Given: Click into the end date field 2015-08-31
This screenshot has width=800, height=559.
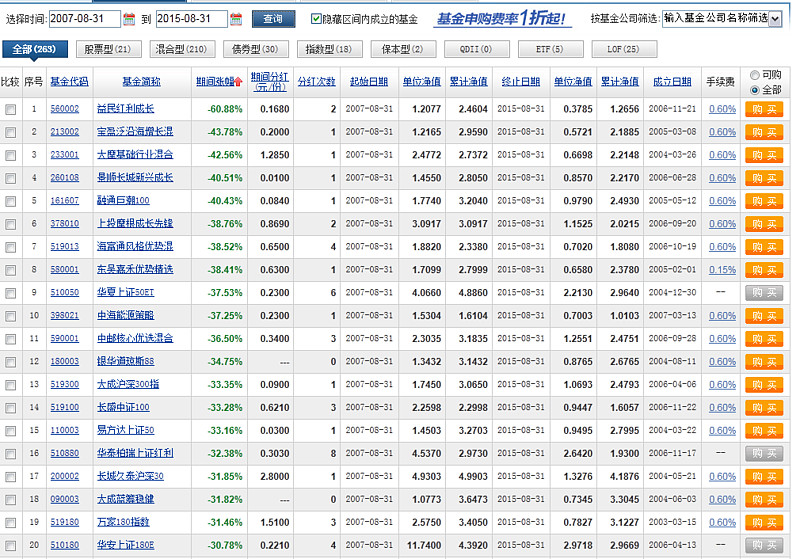Looking at the screenshot, I should 191,19.
